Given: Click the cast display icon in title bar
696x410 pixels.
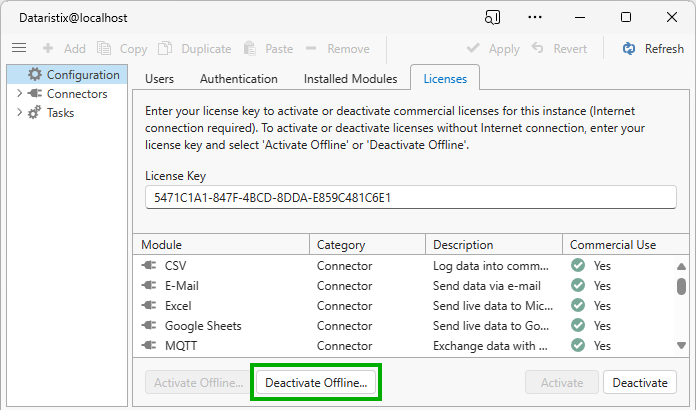Looking at the screenshot, I should pos(492,17).
